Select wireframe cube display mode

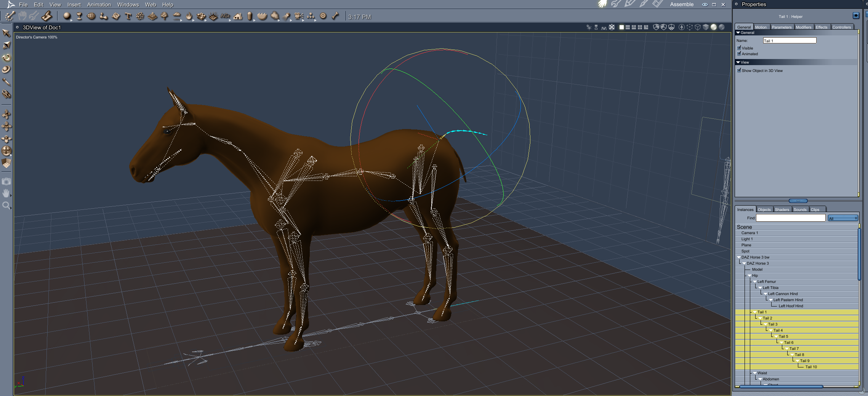(698, 27)
